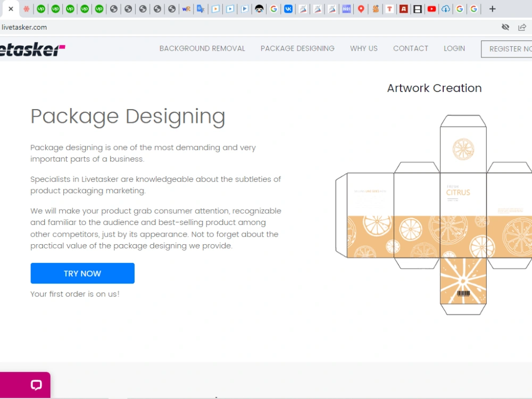
Task: Click the citrus box artwork image
Action: coord(434,215)
